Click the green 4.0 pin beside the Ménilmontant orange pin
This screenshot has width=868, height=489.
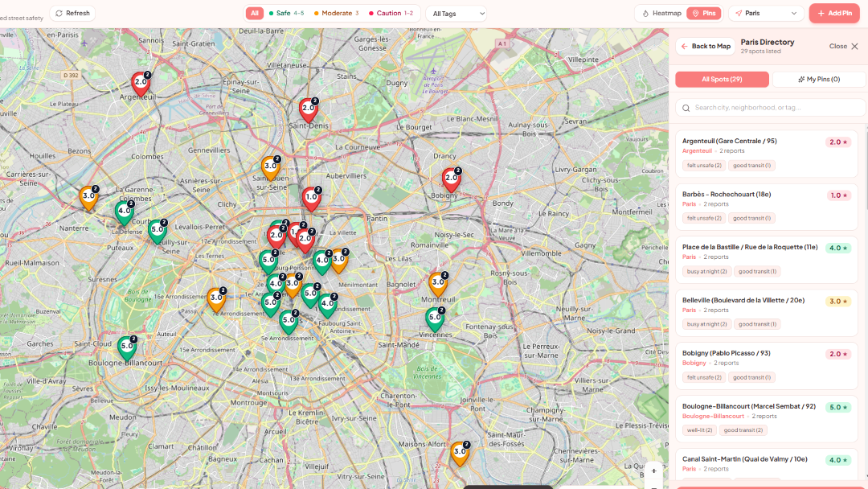tap(322, 262)
